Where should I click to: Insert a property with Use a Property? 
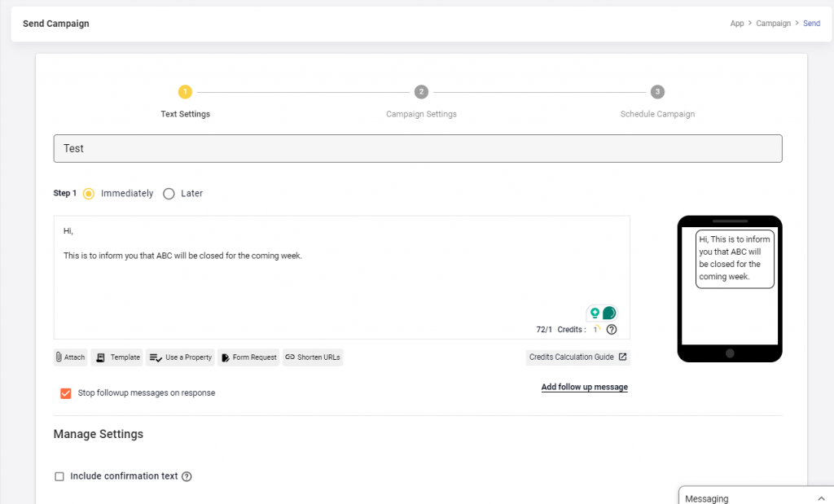tap(180, 357)
